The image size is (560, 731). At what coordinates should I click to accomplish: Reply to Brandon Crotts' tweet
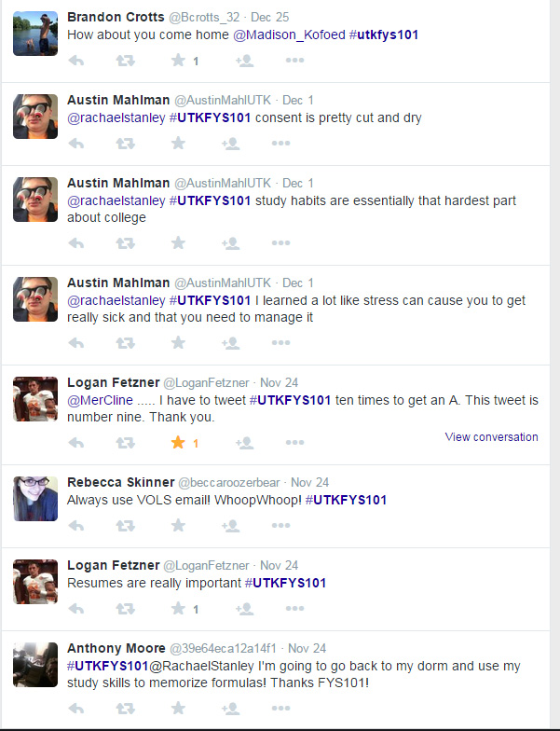point(76,61)
